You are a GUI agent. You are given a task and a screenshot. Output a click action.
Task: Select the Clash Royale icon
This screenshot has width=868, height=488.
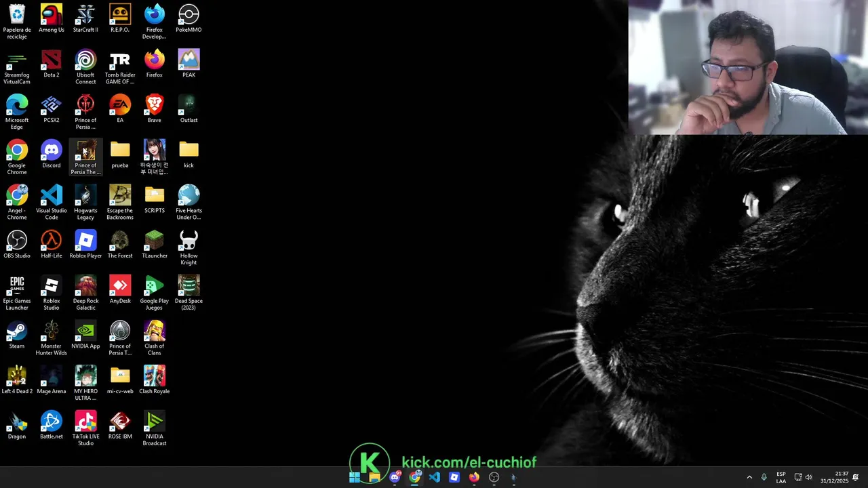pyautogui.click(x=155, y=380)
